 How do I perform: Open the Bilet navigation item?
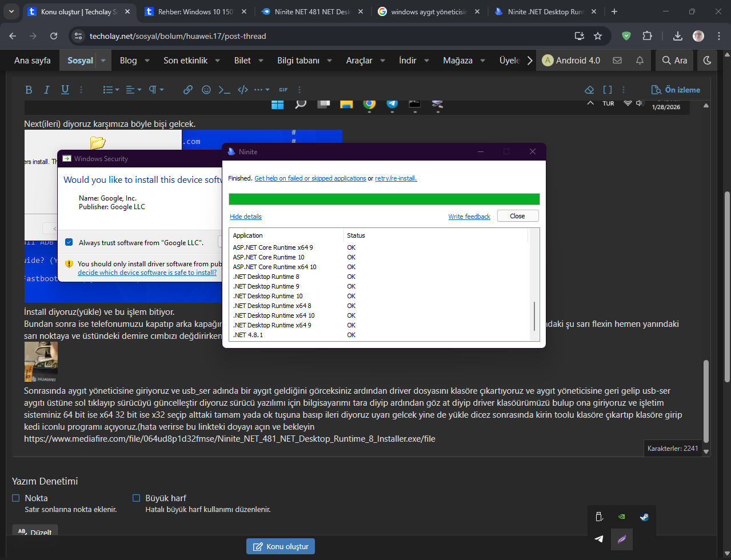tap(242, 61)
